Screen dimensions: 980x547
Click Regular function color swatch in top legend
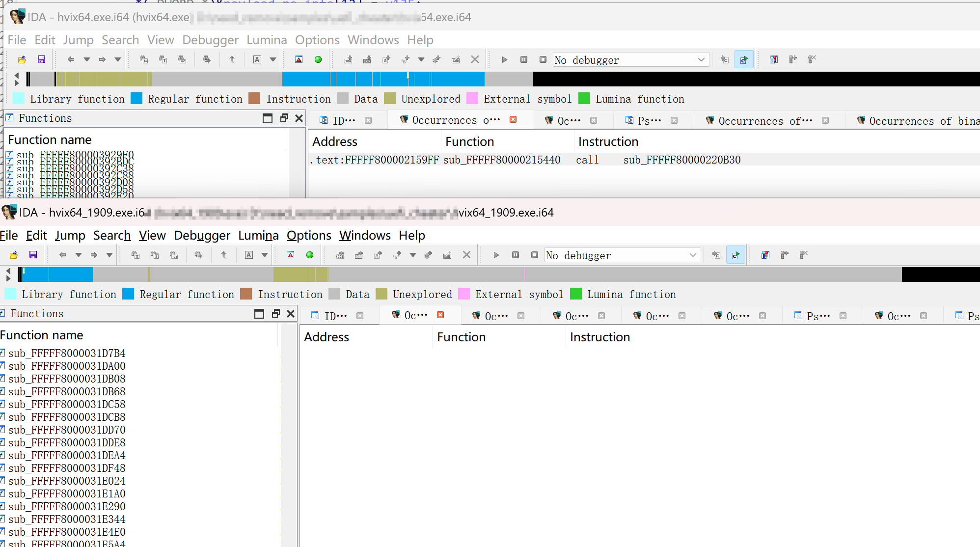pyautogui.click(x=136, y=98)
